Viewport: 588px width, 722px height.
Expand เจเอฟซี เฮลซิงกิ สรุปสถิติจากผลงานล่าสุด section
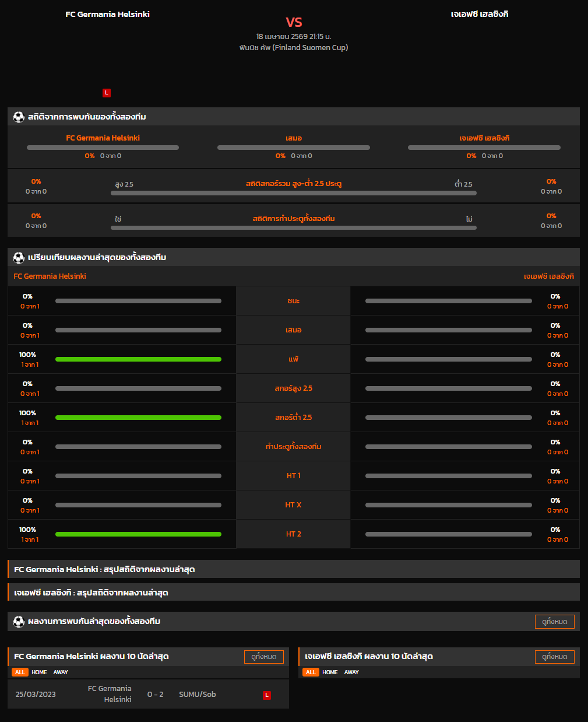293,593
